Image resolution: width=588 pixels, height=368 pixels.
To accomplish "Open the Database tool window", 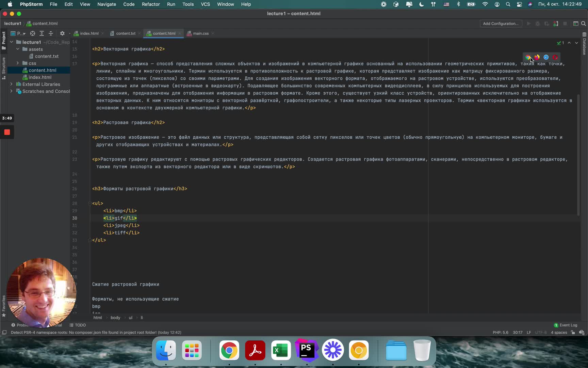I will click(584, 44).
